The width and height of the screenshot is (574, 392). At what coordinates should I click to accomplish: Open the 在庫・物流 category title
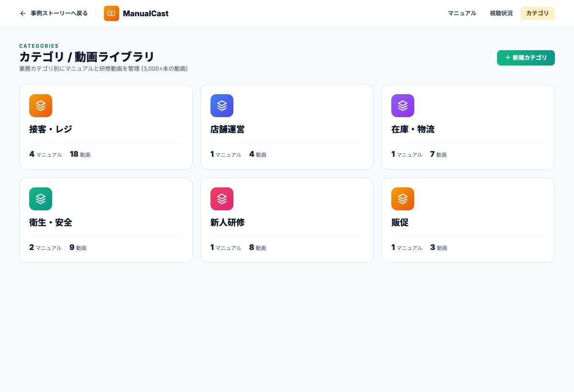[413, 130]
